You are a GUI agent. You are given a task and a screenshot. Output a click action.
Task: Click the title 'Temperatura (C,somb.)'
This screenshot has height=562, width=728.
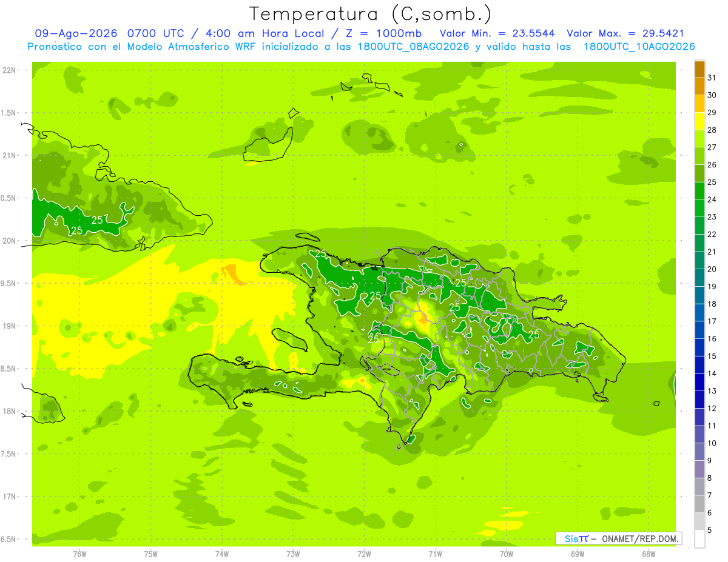(370, 14)
